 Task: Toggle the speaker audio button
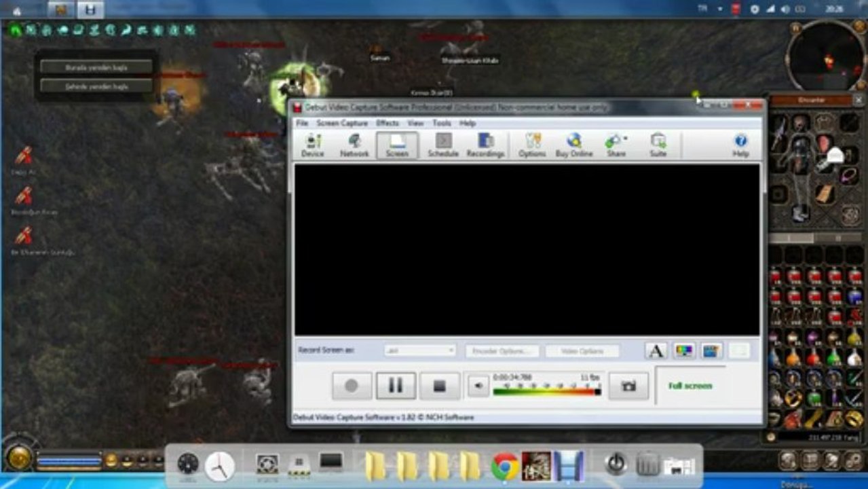coord(478,386)
